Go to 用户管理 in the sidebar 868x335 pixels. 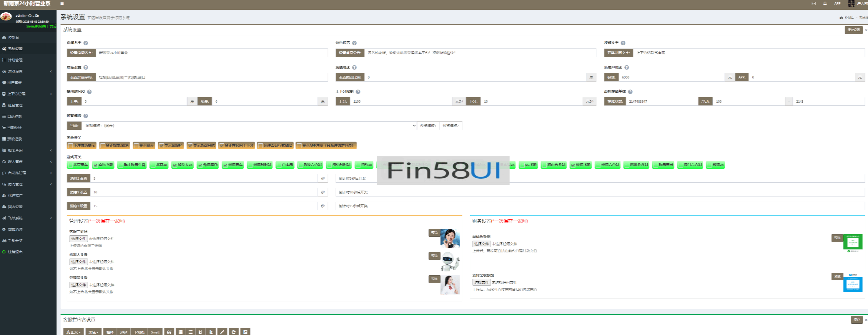tap(15, 83)
